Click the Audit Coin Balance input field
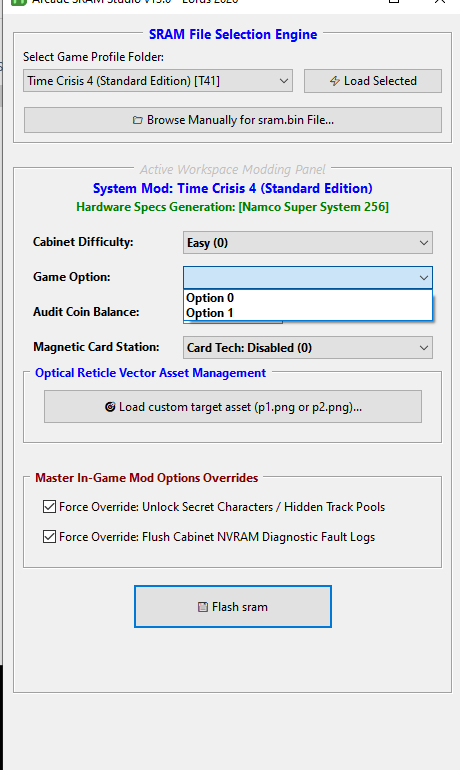 click(x=233, y=322)
